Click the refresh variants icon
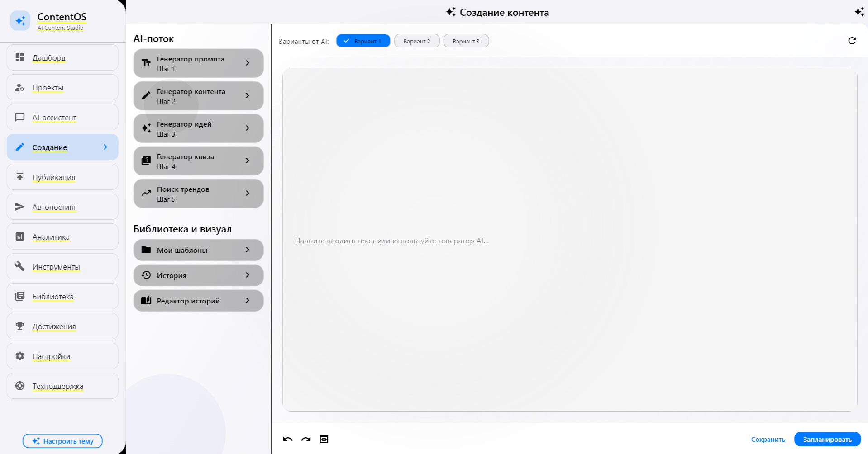Viewport: 868px width, 454px height. (852, 41)
